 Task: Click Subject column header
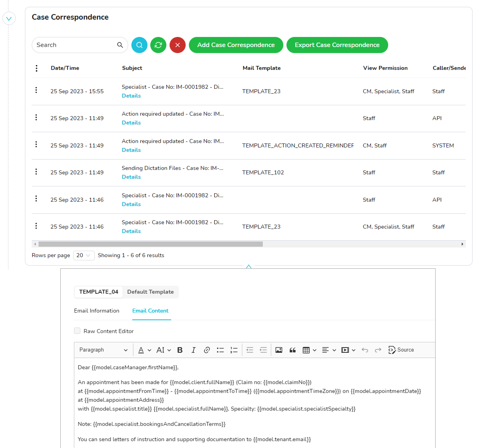point(132,68)
